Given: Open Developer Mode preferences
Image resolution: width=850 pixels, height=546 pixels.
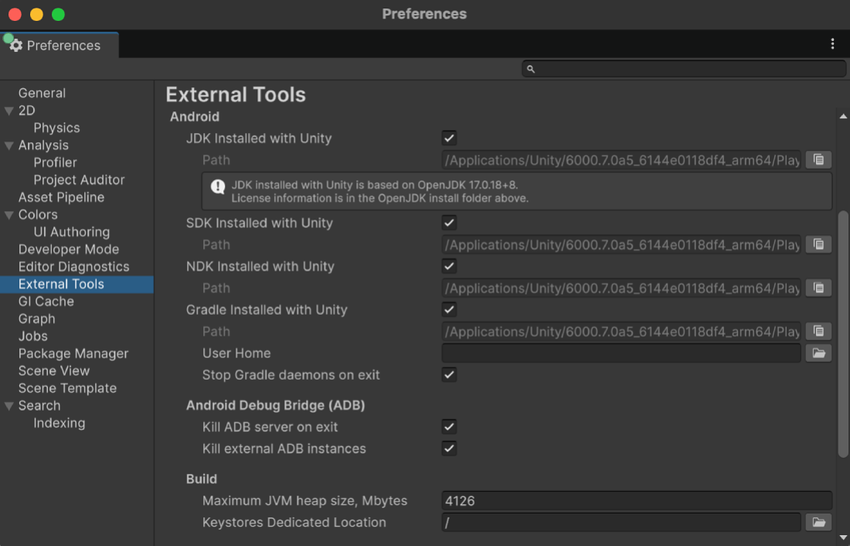Looking at the screenshot, I should 68,249.
